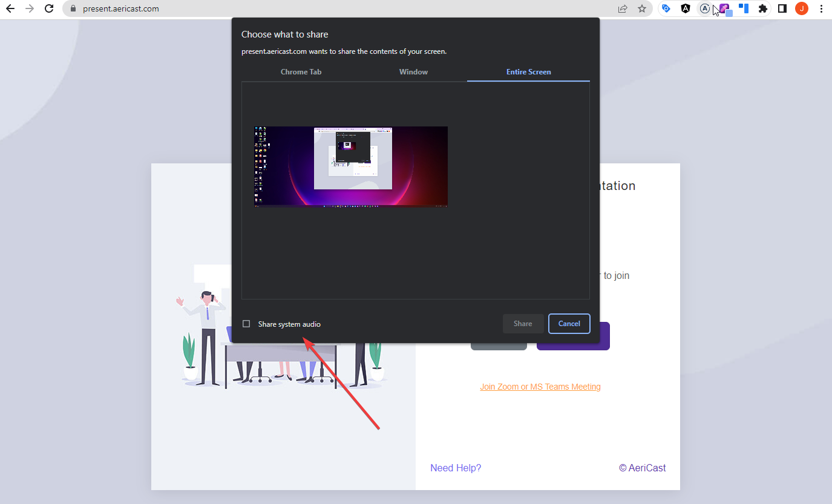Open the Extensions puzzle piece menu
Screen dimensions: 832x504
coord(763,8)
